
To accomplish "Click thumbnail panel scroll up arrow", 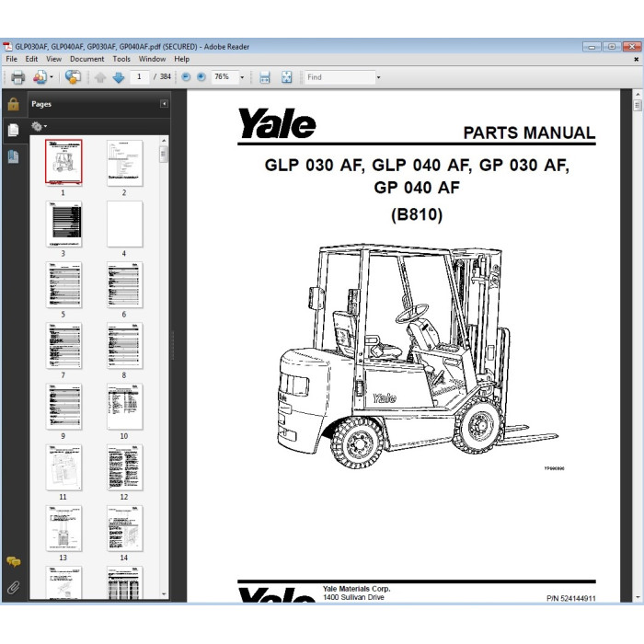I will 164,141.
